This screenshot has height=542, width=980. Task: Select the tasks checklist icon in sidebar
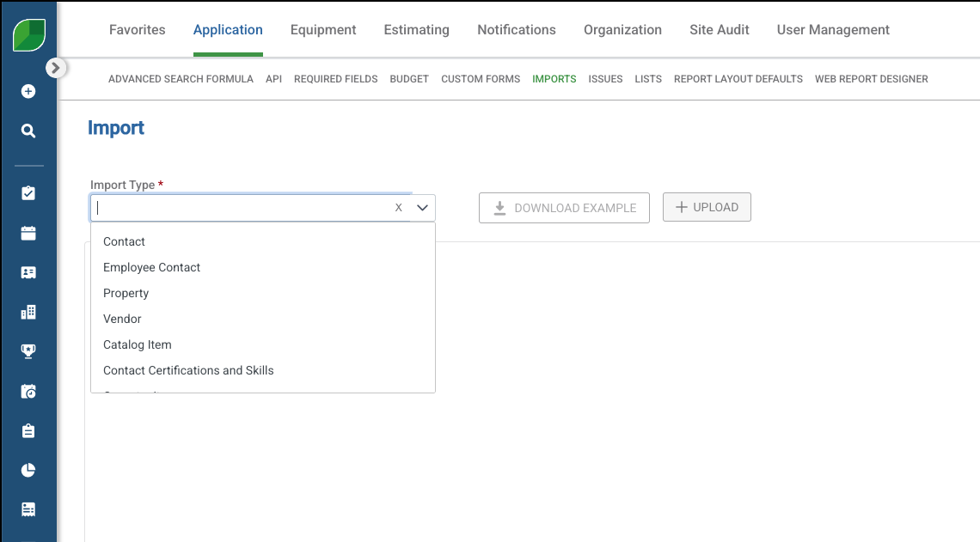[28, 193]
